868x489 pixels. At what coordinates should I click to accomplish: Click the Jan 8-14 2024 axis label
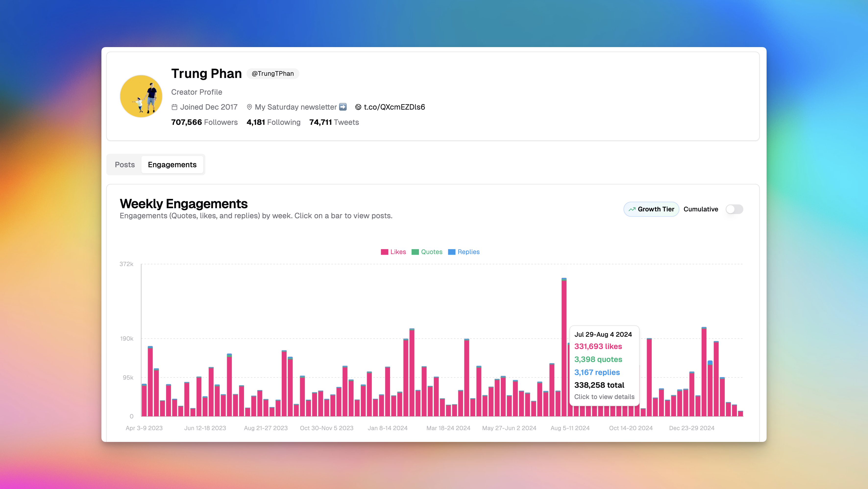388,428
